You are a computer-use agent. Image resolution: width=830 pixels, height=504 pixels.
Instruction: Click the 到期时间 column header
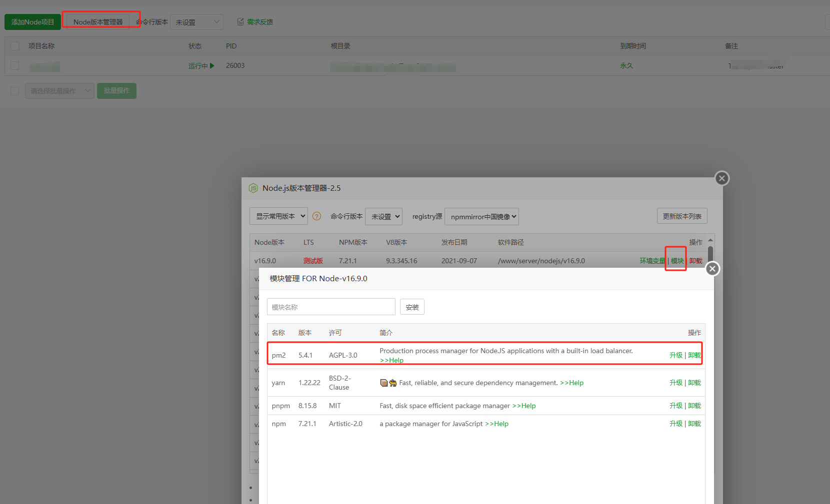[x=633, y=46]
